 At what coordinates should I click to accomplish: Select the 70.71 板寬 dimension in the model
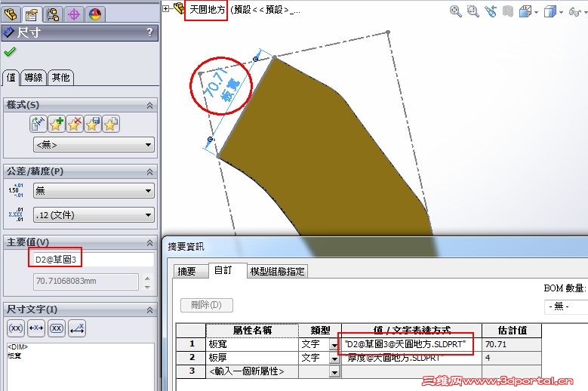click(221, 85)
